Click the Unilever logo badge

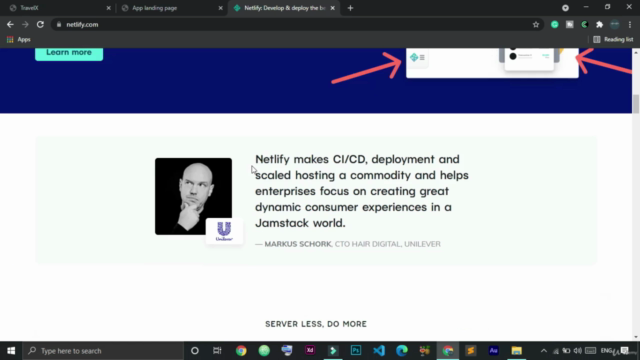point(224,231)
